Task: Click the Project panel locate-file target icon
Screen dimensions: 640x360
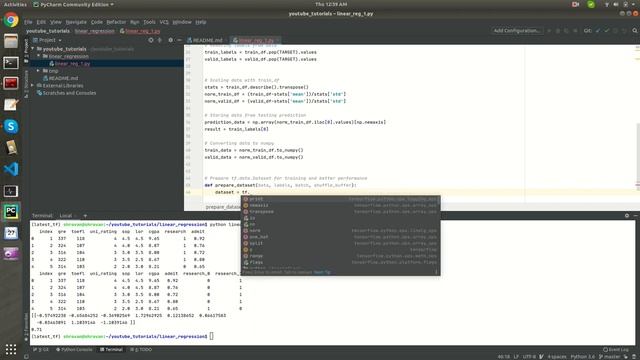Action: coord(151,40)
